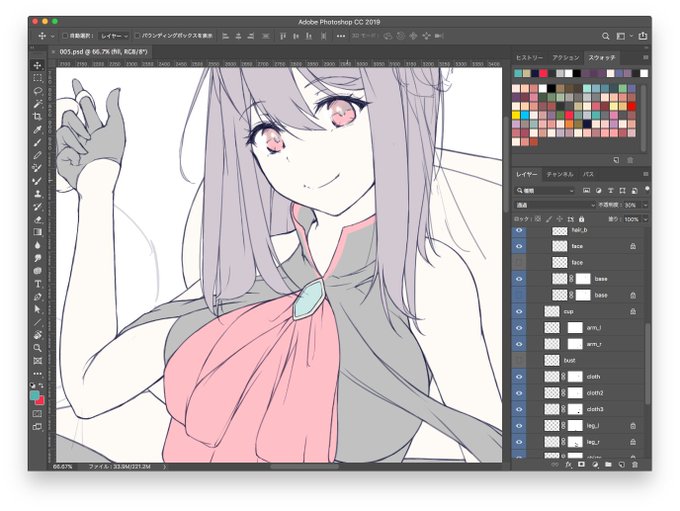
Task: Open the blend mode dropdown
Action: pos(555,205)
